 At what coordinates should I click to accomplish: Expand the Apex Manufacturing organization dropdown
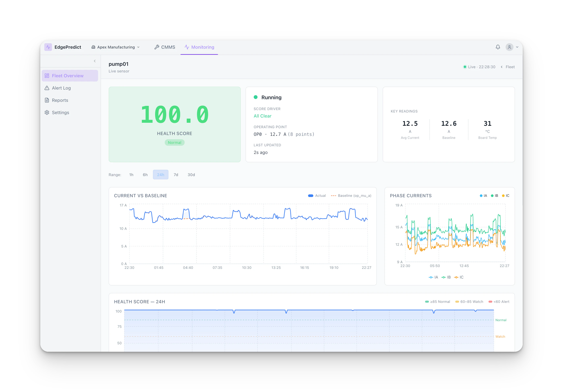tap(116, 47)
